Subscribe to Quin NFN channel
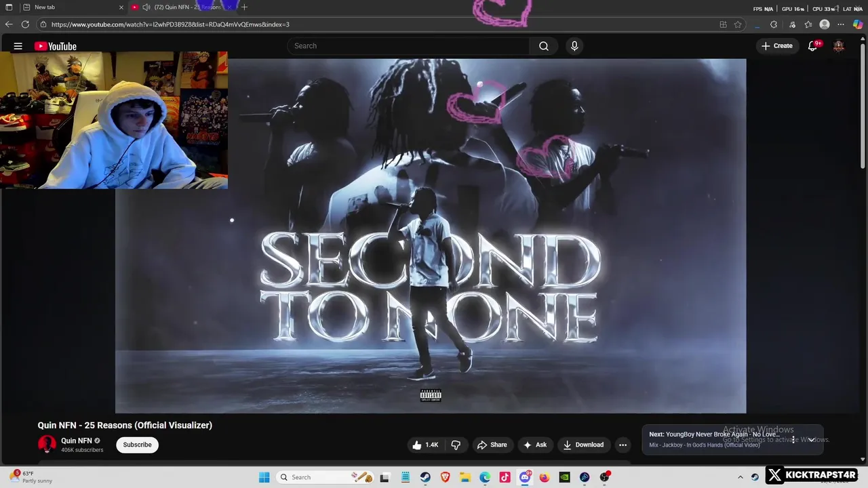This screenshot has height=488, width=868. click(137, 445)
